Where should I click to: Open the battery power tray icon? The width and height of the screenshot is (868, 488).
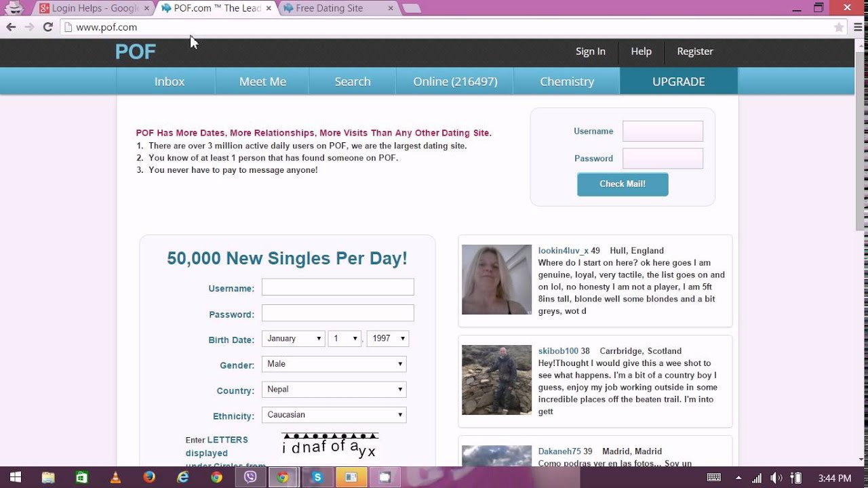click(797, 478)
